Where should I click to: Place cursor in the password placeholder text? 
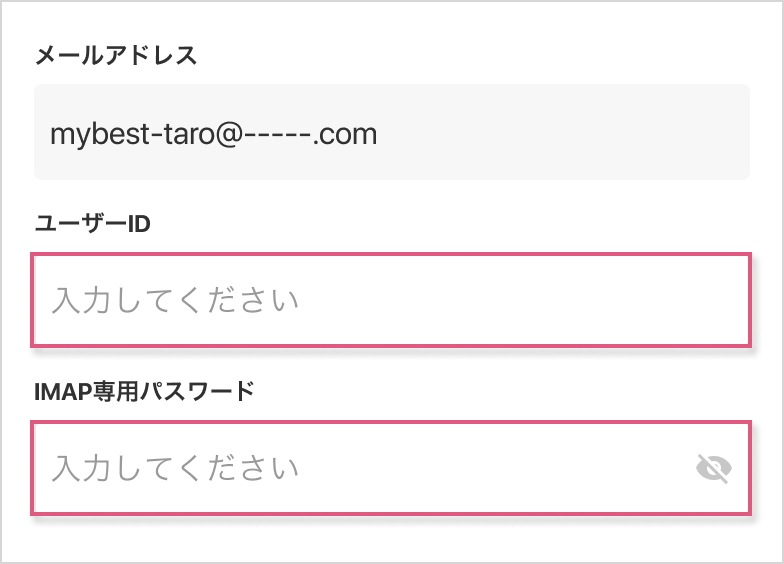(x=175, y=468)
